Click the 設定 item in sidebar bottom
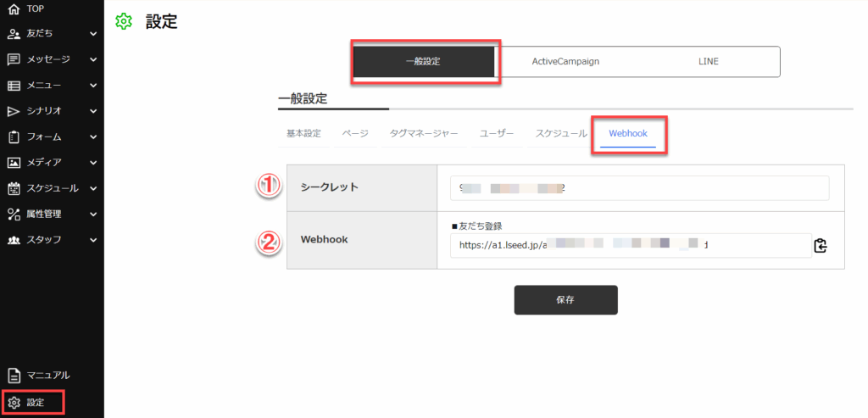 coord(34,402)
